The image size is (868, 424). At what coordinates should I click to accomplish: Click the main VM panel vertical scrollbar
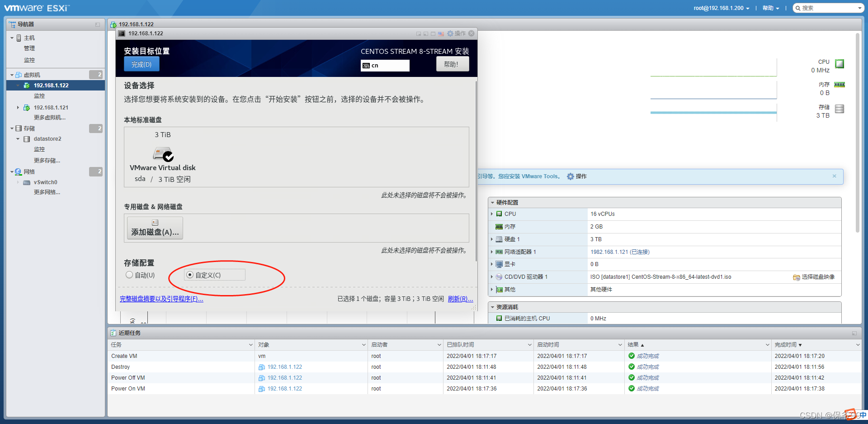[858, 133]
